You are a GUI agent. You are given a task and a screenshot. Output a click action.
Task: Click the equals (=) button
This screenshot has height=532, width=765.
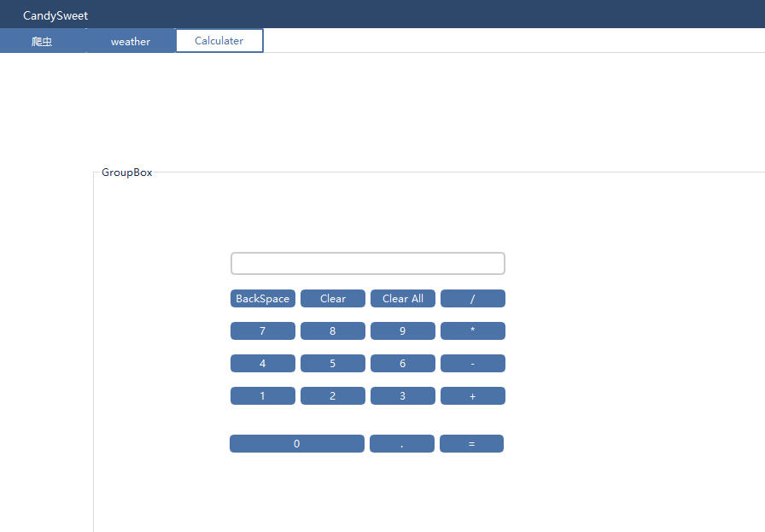pyautogui.click(x=472, y=444)
